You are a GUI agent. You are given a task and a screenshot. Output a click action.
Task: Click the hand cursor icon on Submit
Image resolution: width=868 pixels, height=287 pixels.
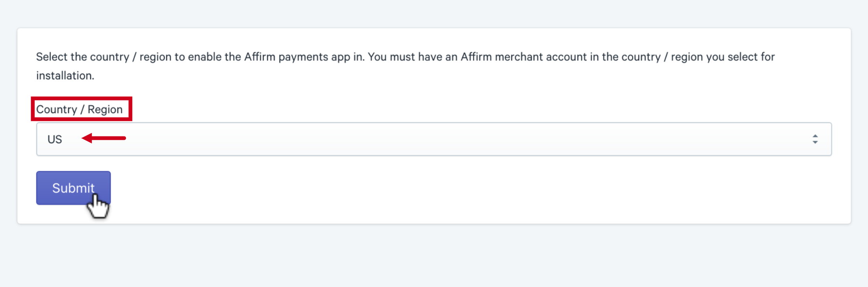98,205
